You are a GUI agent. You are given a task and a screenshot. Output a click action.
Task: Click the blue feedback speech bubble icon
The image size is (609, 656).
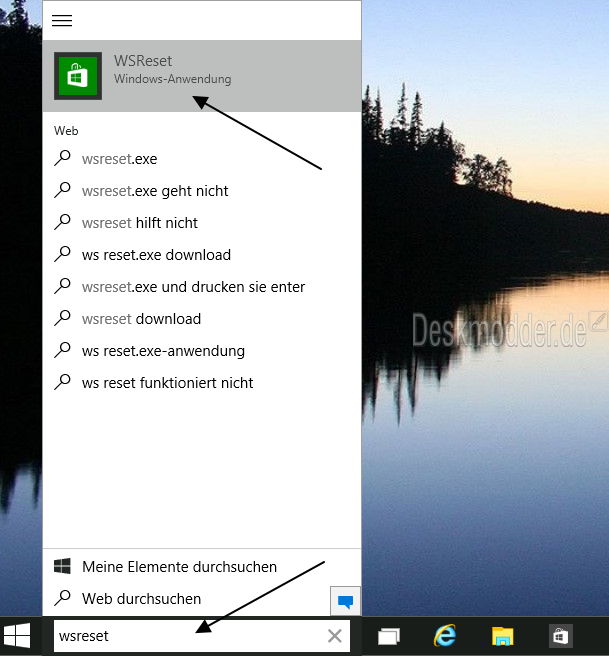point(345,601)
